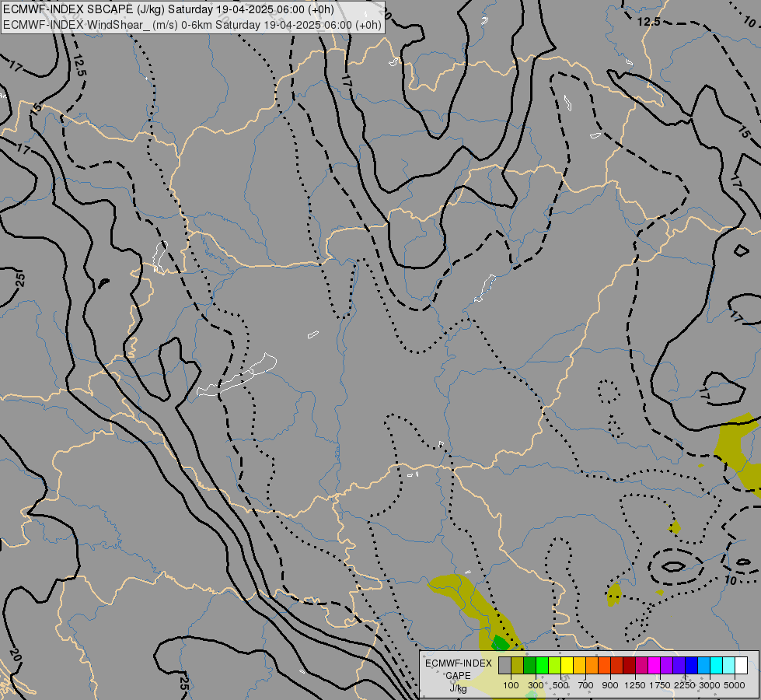Click the 700 legend tick label
This screenshot has width=761, height=700.
[586, 685]
